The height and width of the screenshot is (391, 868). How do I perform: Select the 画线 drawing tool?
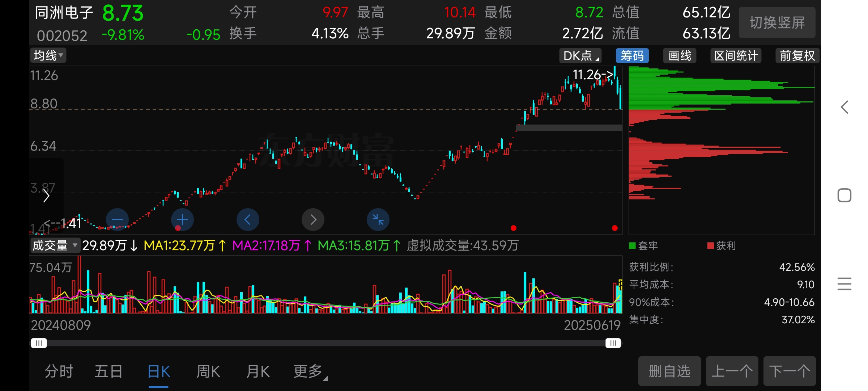680,56
